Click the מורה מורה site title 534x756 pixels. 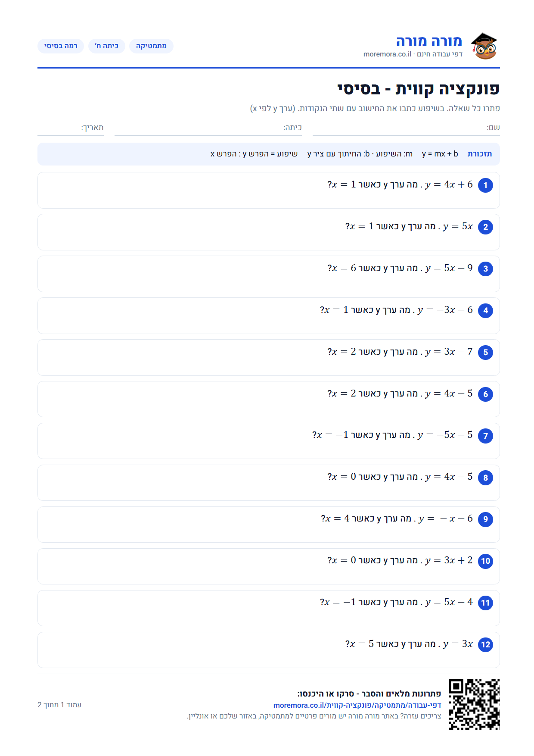click(x=429, y=41)
